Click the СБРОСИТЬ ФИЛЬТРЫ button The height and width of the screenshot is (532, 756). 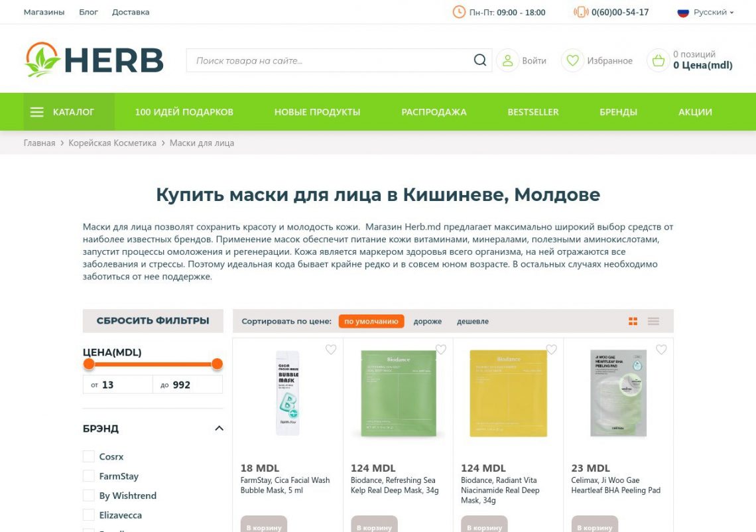click(x=153, y=321)
